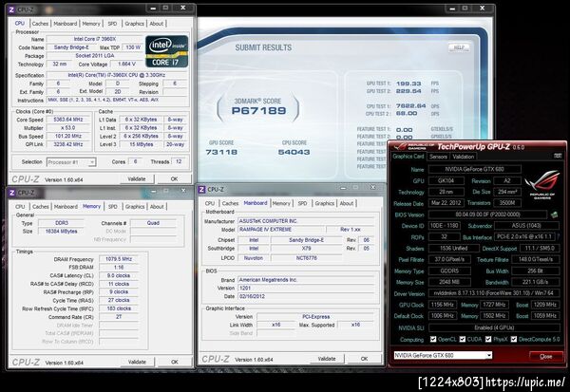The image size is (570, 392).
Task: Select CPU tab in top CPU-Z window
Action: click(20, 23)
